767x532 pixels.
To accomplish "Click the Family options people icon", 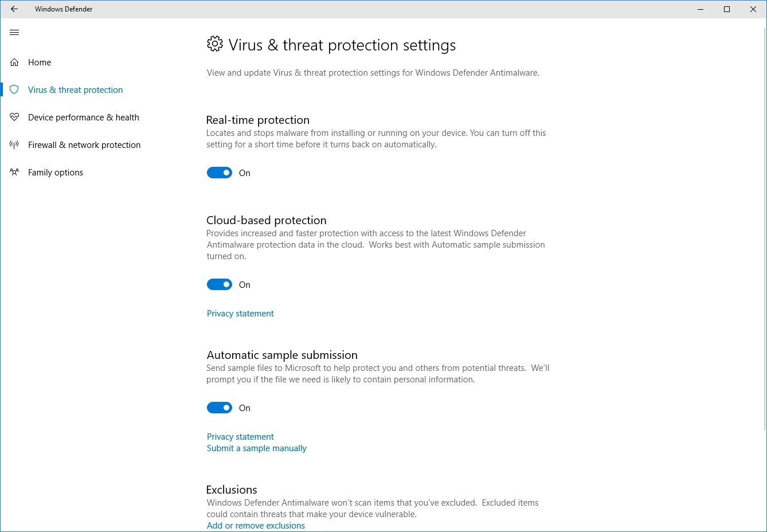I will (14, 172).
